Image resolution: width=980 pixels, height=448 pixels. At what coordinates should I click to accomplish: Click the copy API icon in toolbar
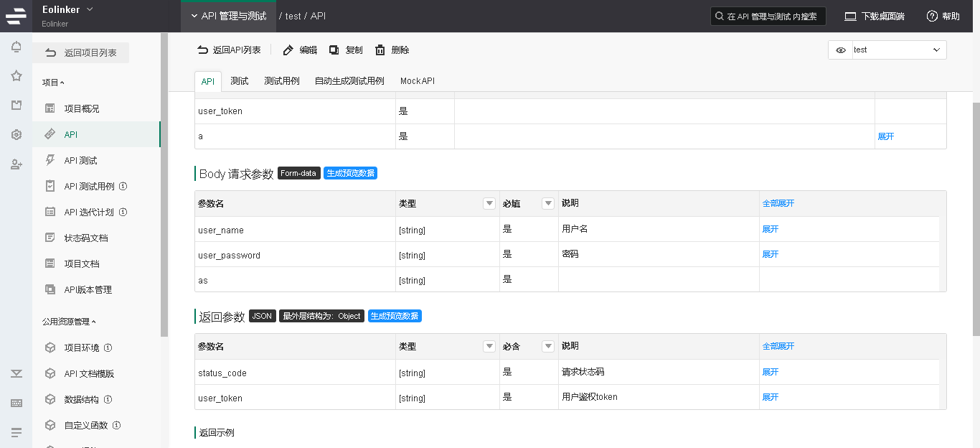334,50
